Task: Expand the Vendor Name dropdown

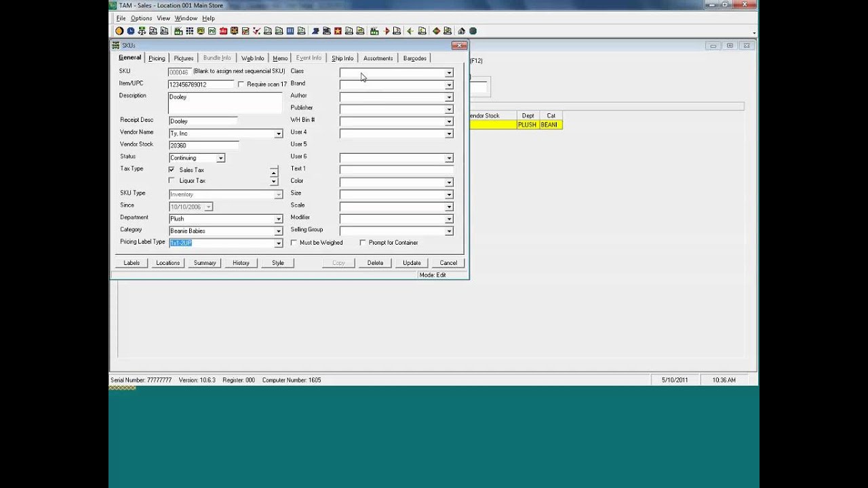Action: [x=278, y=134]
